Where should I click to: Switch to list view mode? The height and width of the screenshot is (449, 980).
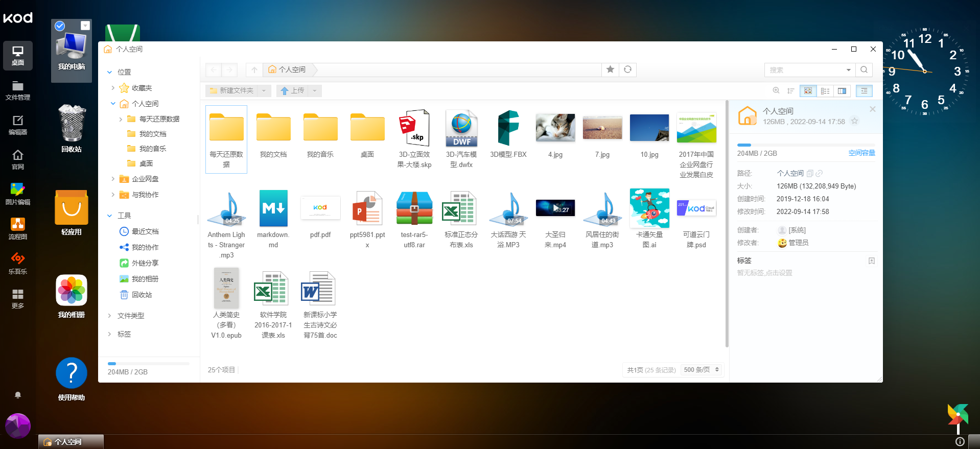click(x=825, y=91)
